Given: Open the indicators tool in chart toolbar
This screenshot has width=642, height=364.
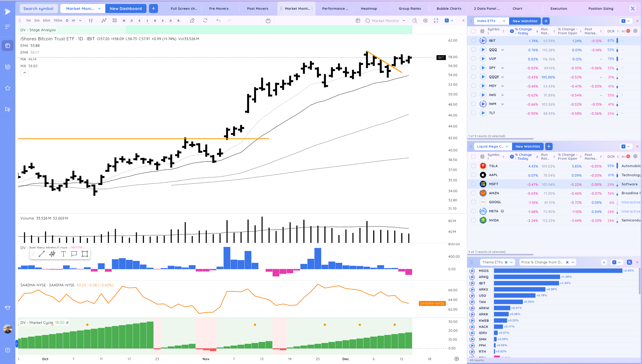Looking at the screenshot, I should [104, 21].
